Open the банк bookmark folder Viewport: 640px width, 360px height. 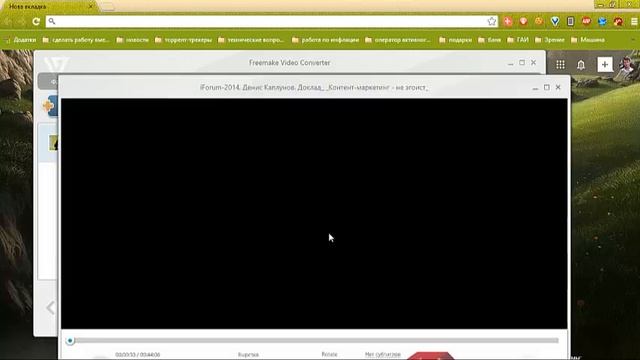[489, 40]
